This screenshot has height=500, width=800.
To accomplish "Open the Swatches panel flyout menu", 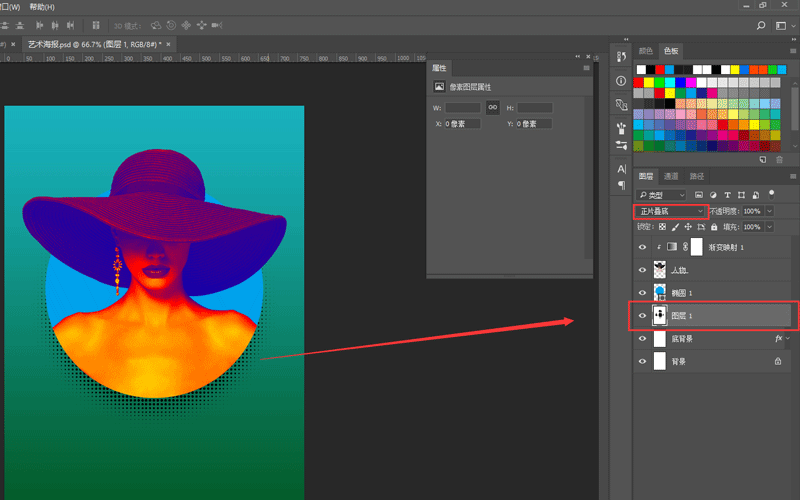I will [793, 51].
